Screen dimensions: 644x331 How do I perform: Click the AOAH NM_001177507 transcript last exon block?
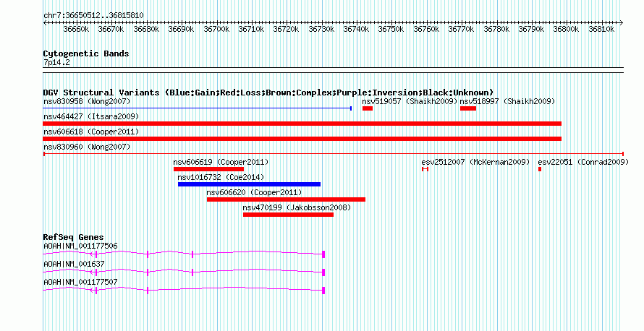(x=323, y=291)
